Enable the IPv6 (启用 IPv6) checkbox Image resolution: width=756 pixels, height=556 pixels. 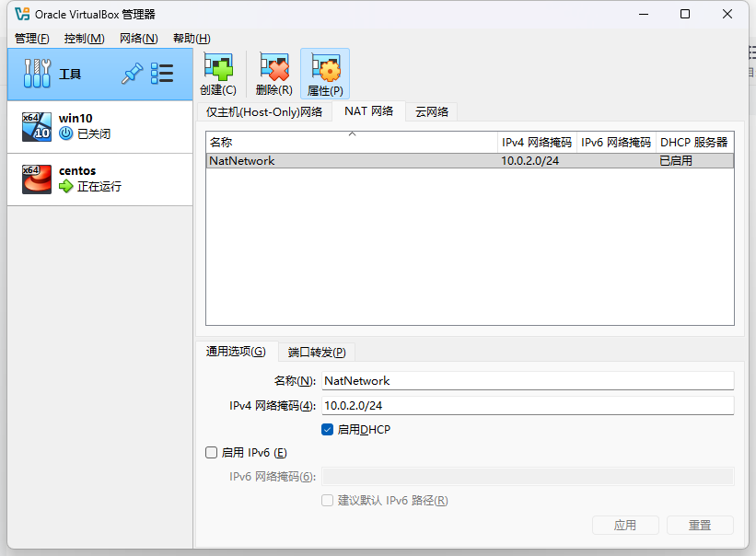pyautogui.click(x=211, y=452)
